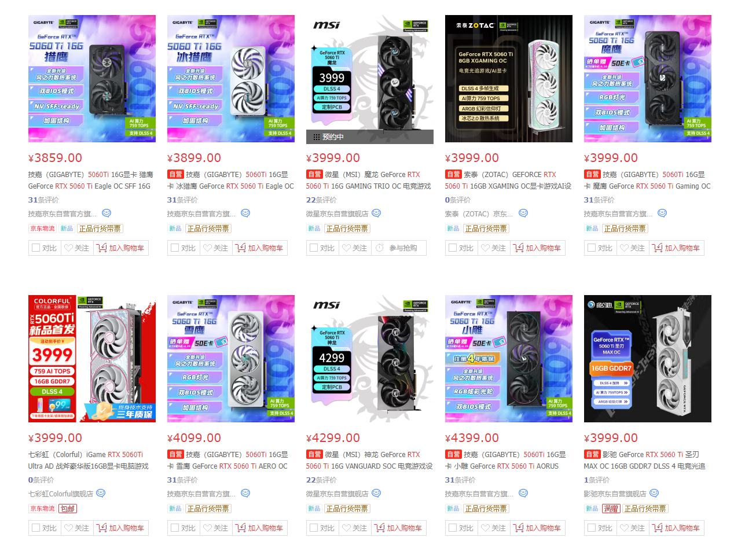Click the chat icon beside 七彩虹Colorful旗舰店
Image resolution: width=756 pixels, height=556 pixels.
tap(101, 493)
